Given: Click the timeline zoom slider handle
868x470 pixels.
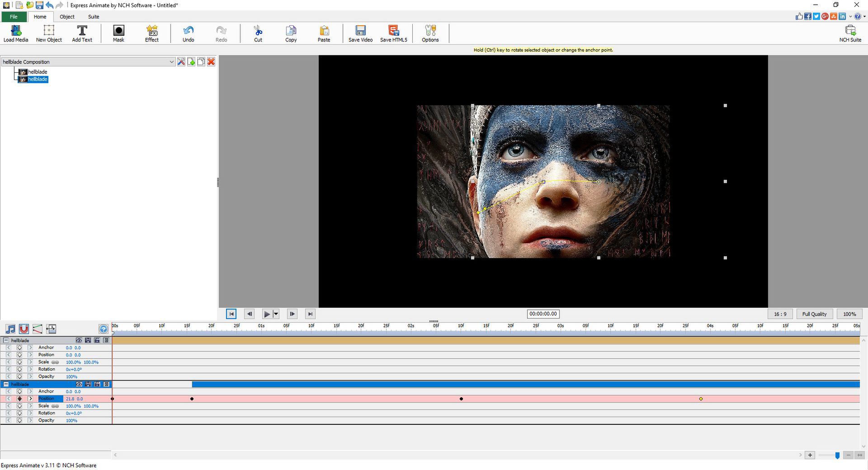Looking at the screenshot, I should pyautogui.click(x=837, y=456).
